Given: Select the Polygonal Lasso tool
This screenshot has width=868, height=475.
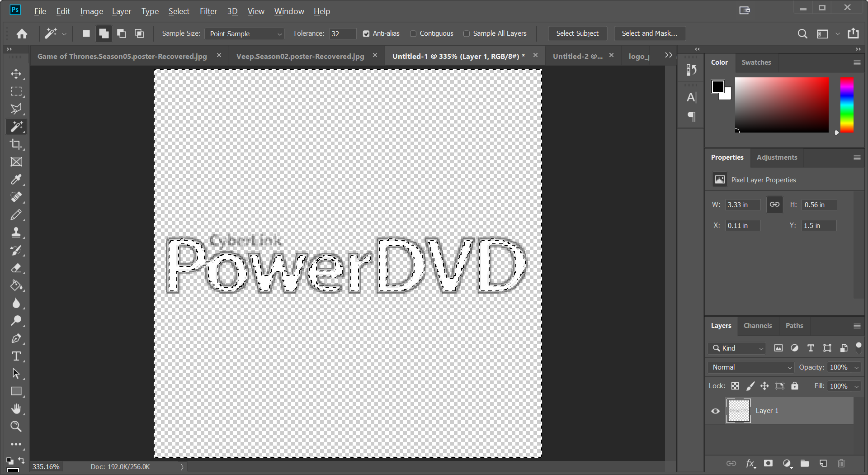Looking at the screenshot, I should pyautogui.click(x=16, y=109).
